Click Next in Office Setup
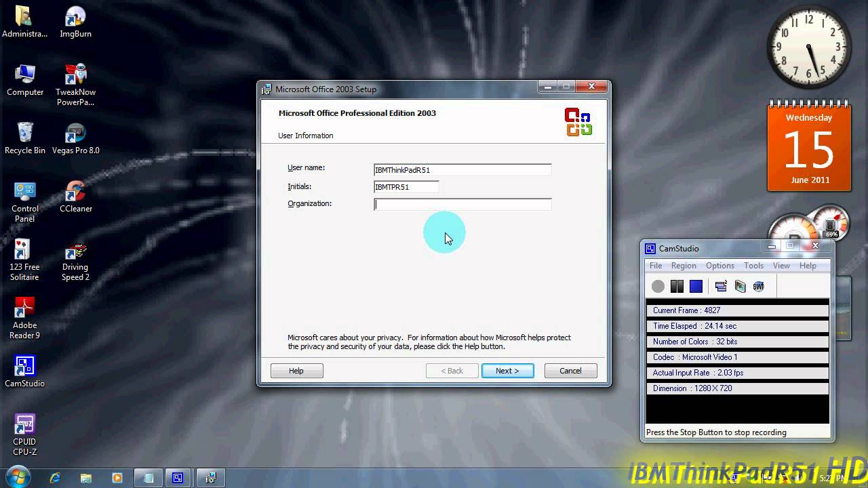 [507, 371]
